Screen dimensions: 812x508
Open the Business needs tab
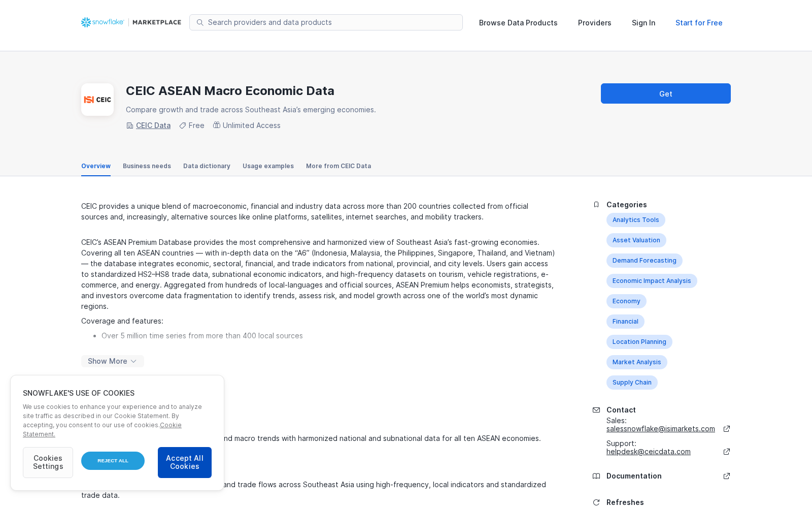pos(147,166)
